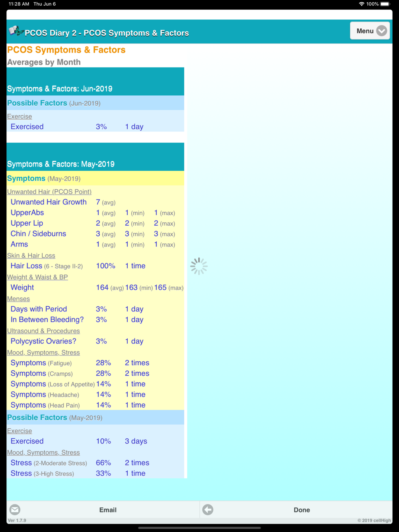Select the Upper Lip row
This screenshot has height=532, width=399.
[95, 223]
